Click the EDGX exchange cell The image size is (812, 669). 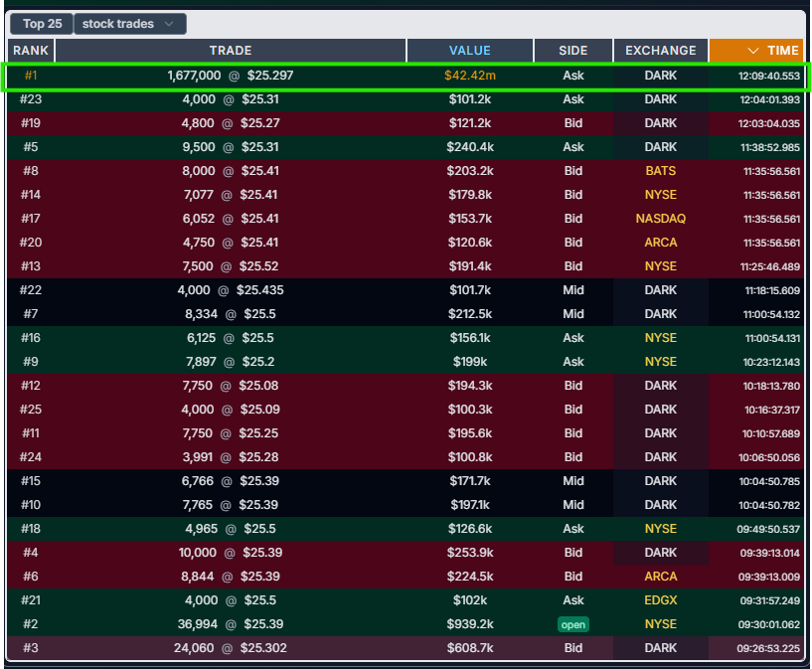(x=661, y=600)
